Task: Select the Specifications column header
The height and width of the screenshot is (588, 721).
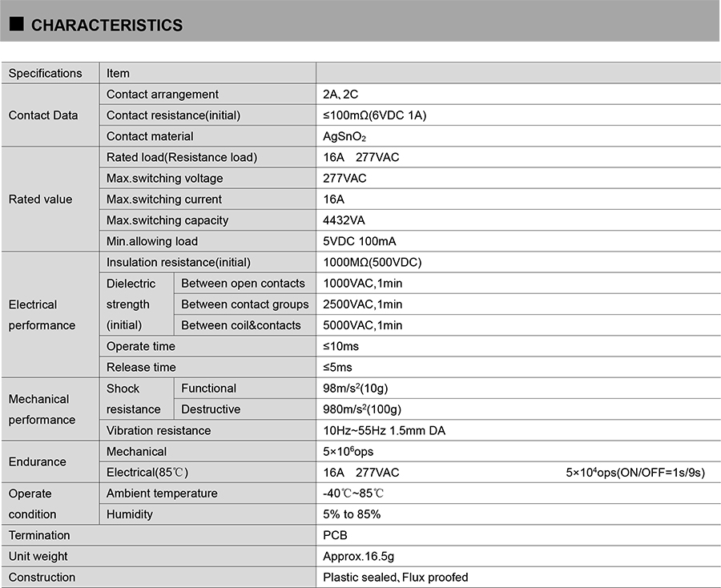Action: pos(46,74)
